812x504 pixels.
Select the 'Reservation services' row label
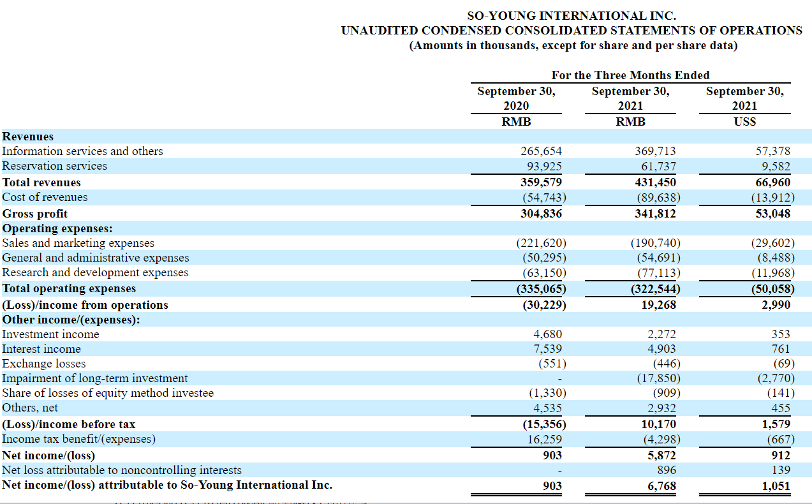click(x=55, y=166)
